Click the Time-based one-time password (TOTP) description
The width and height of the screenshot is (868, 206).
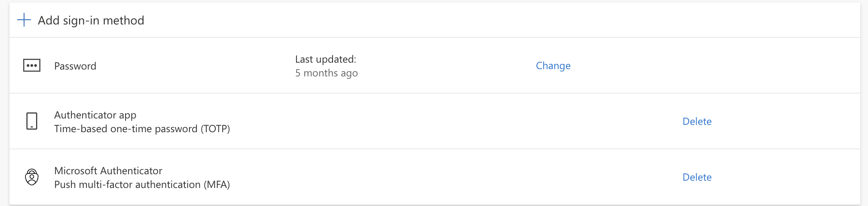click(142, 129)
